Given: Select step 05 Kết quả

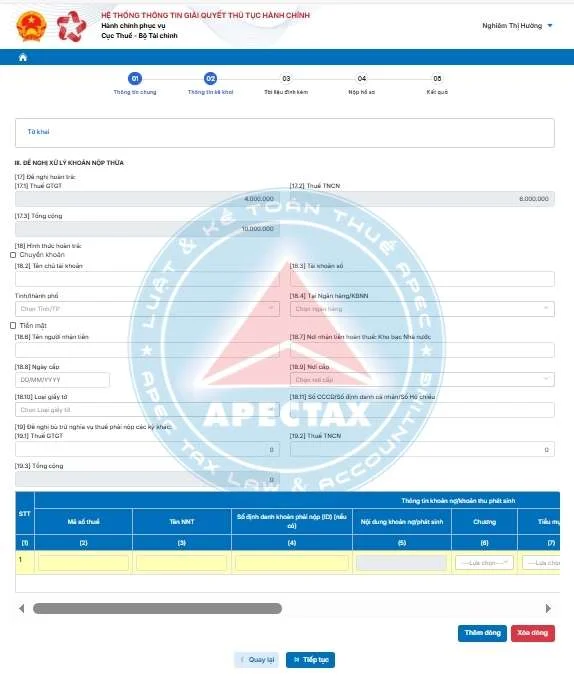Looking at the screenshot, I should 437,84.
